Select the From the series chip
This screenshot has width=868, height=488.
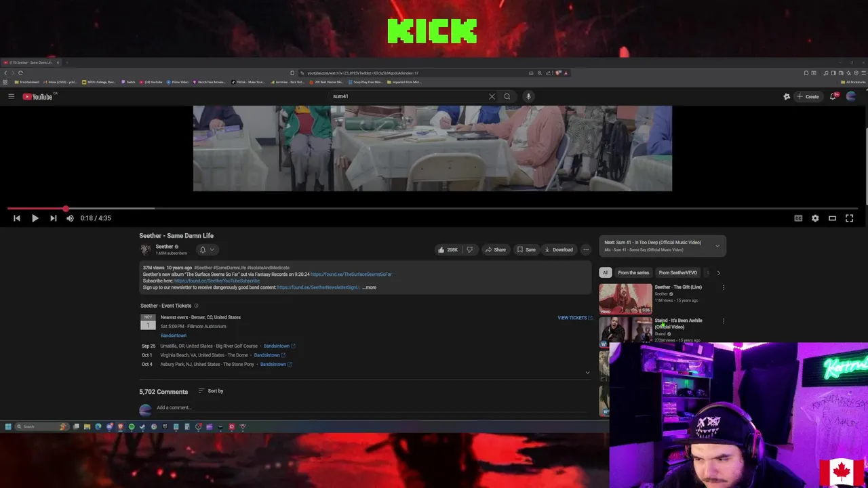(633, 272)
